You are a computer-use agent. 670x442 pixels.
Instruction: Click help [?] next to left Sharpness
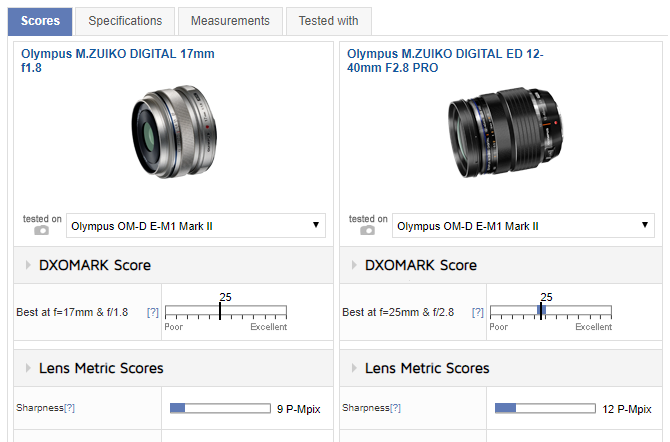tap(70, 408)
